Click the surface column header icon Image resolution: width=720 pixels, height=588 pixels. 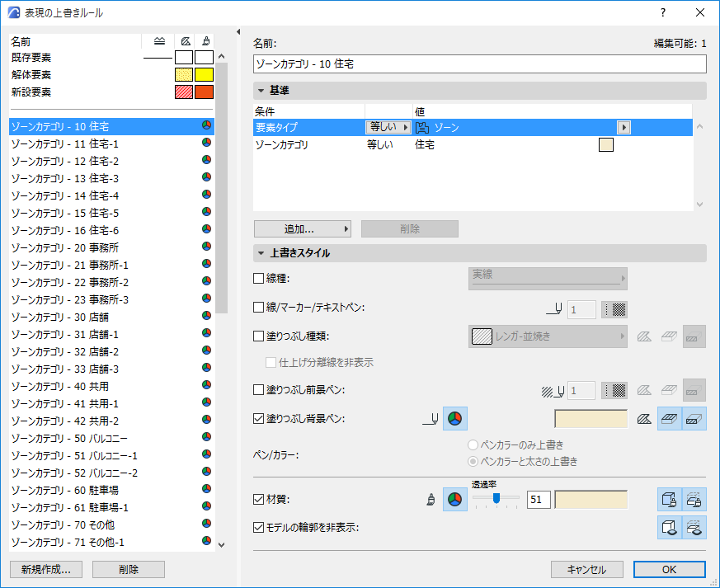pyautogui.click(x=206, y=41)
